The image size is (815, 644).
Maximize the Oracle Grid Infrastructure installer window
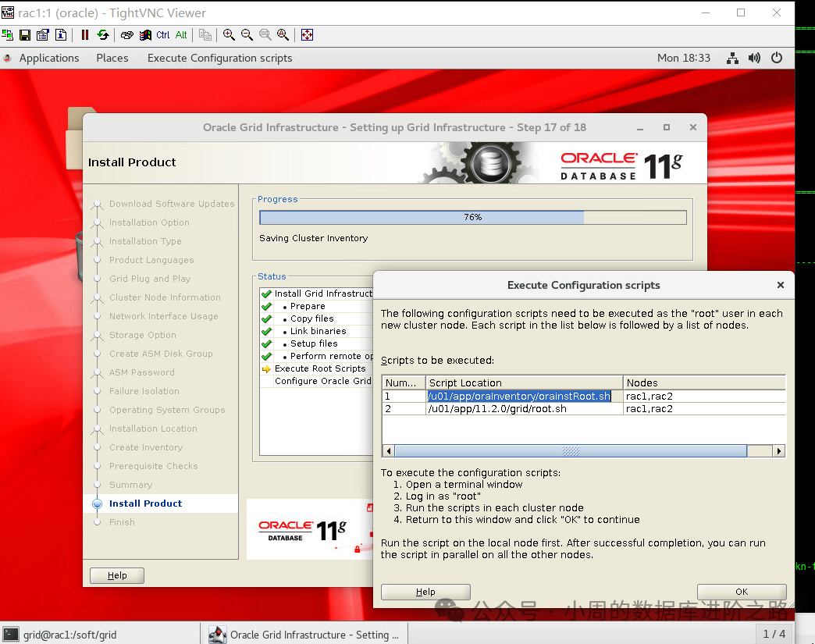[x=667, y=127]
